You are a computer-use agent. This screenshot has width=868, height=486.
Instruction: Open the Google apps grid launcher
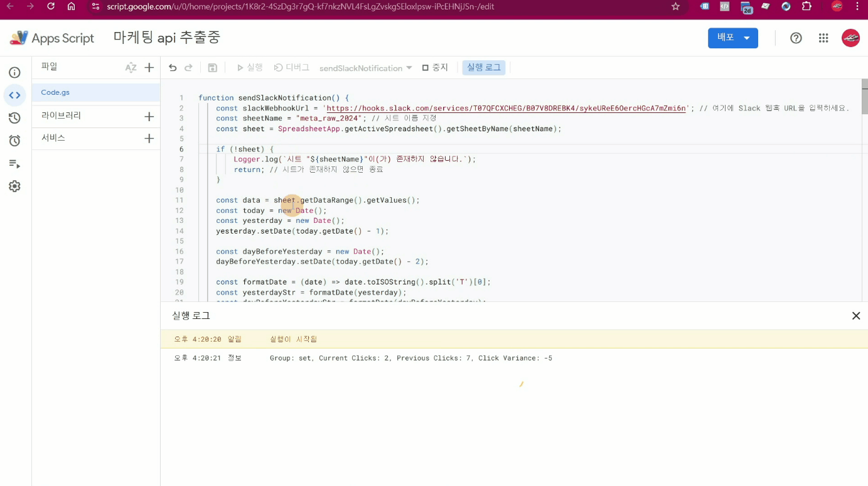pos(823,38)
